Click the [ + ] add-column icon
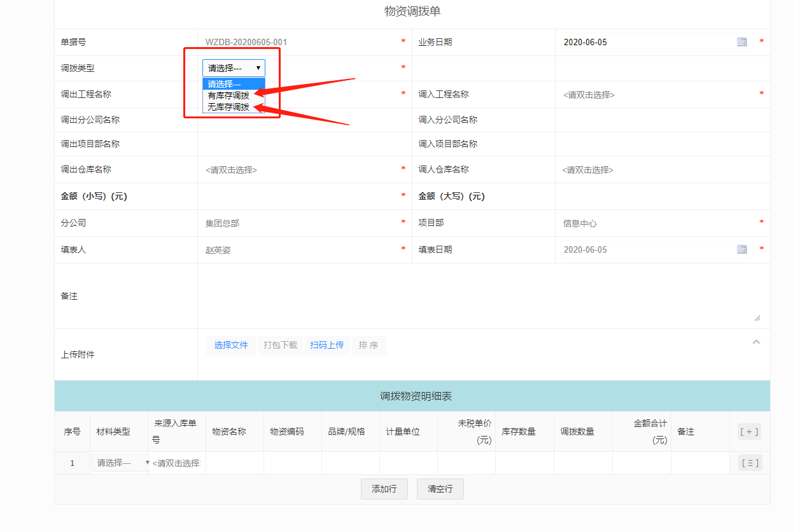Screen dimensions: 793x532 [749, 431]
